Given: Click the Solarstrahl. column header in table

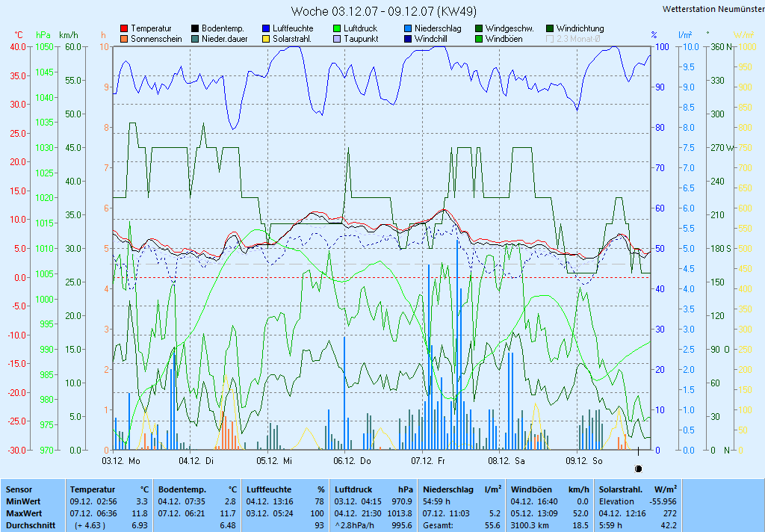Looking at the screenshot, I should point(622,489).
